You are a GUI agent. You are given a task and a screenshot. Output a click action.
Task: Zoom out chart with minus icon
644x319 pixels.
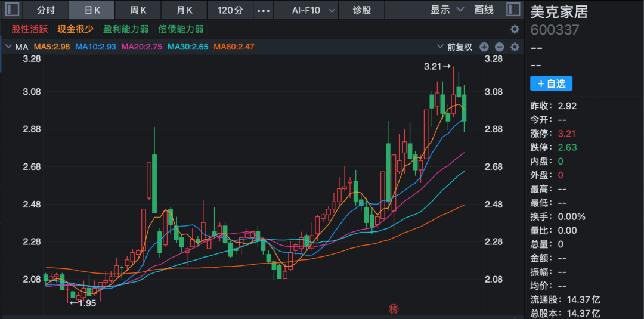499,47
